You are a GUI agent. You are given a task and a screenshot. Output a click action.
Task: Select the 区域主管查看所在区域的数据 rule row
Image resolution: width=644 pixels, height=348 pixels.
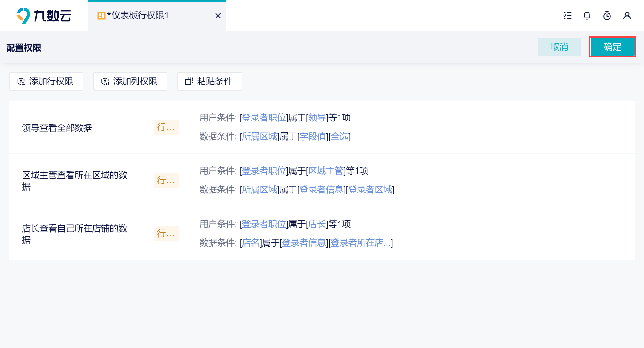pos(322,180)
